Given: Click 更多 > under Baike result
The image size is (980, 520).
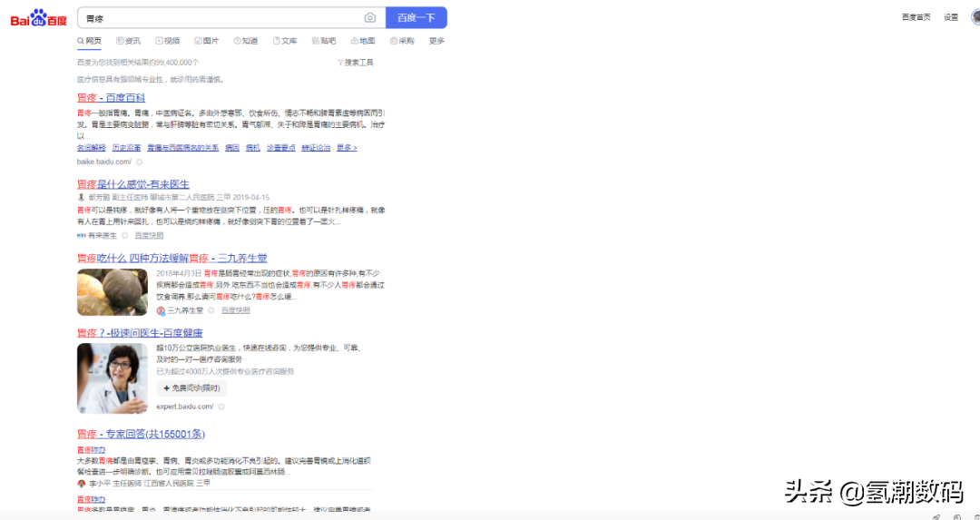Looking at the screenshot, I should pos(347,148).
